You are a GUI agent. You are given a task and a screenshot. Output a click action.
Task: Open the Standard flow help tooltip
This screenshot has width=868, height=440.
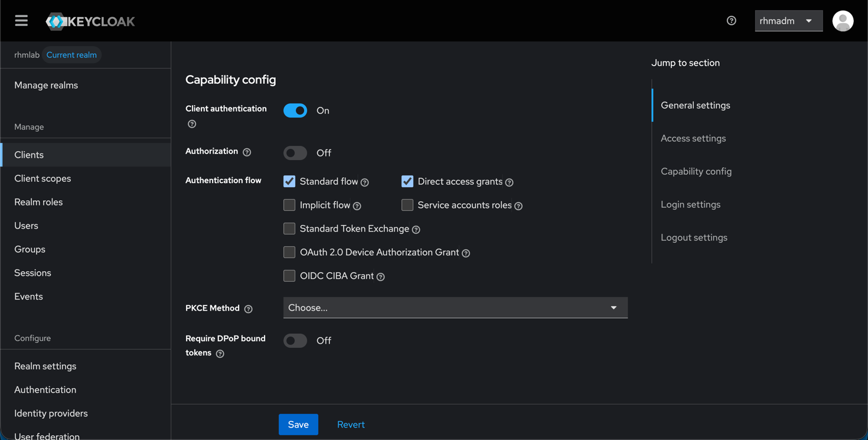pyautogui.click(x=365, y=182)
